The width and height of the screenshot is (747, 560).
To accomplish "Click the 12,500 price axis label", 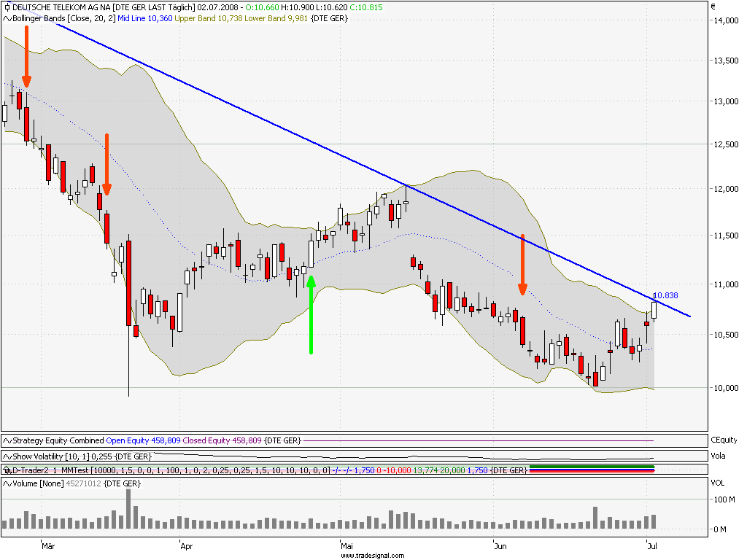I will coord(726,144).
